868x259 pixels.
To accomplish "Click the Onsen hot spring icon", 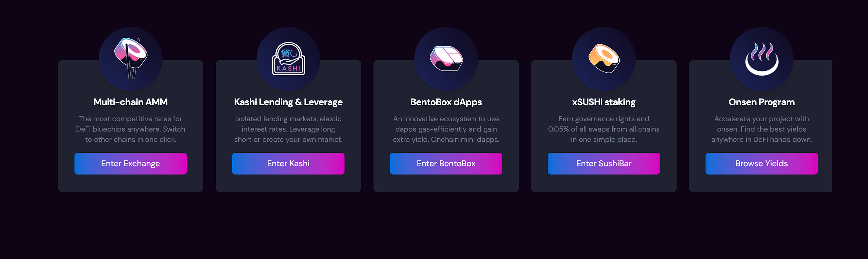I will coord(762,59).
